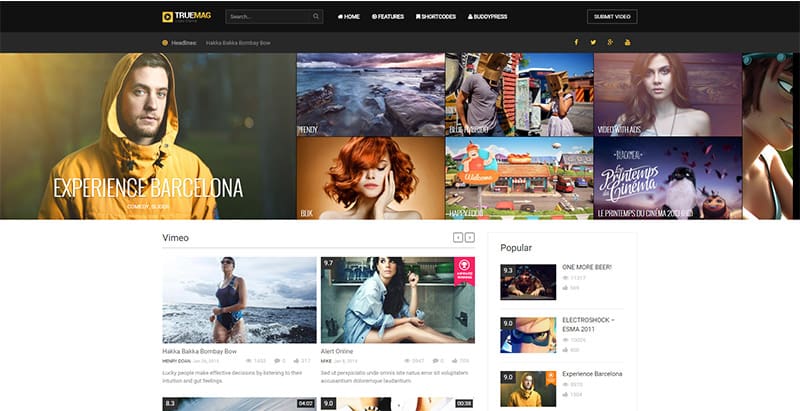The height and width of the screenshot is (411, 800).
Task: Click the Alert Online post title
Action: [x=337, y=351]
